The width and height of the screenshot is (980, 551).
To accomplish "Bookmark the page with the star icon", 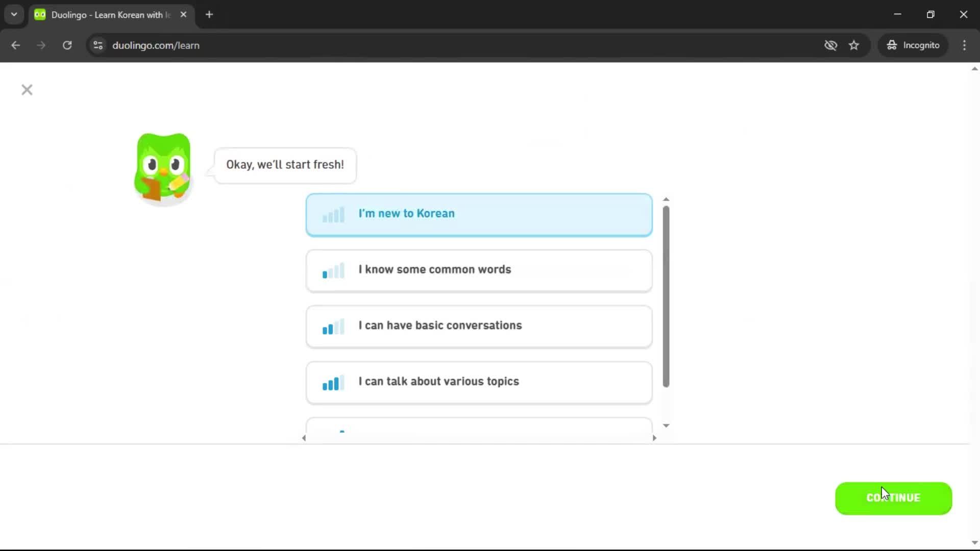I will click(x=854, y=45).
